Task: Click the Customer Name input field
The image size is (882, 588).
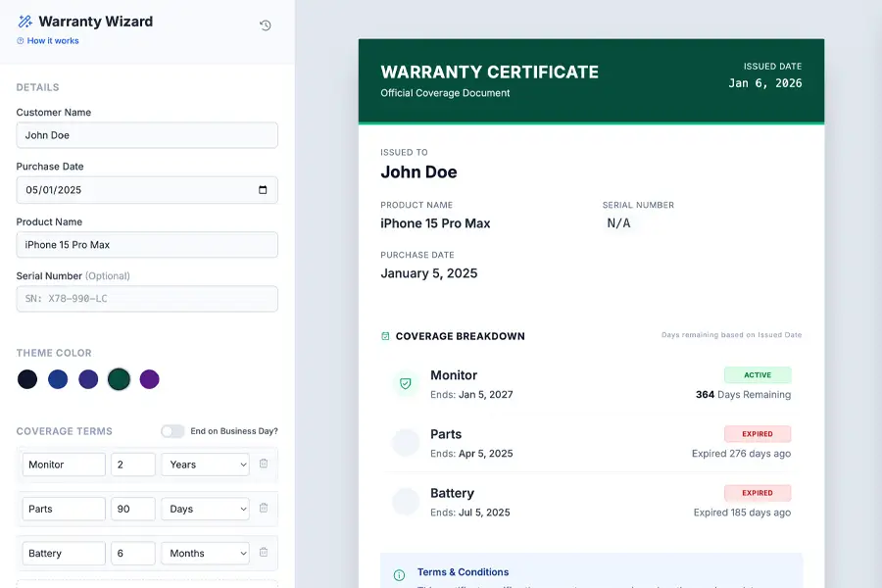Action: pos(147,135)
